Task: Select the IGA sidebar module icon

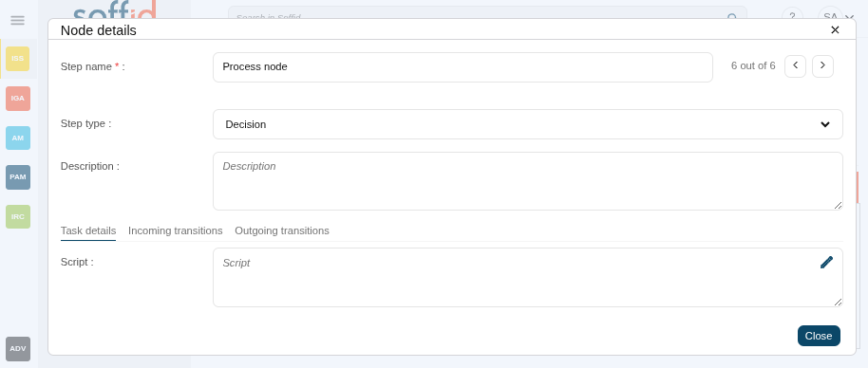Action: point(18,99)
